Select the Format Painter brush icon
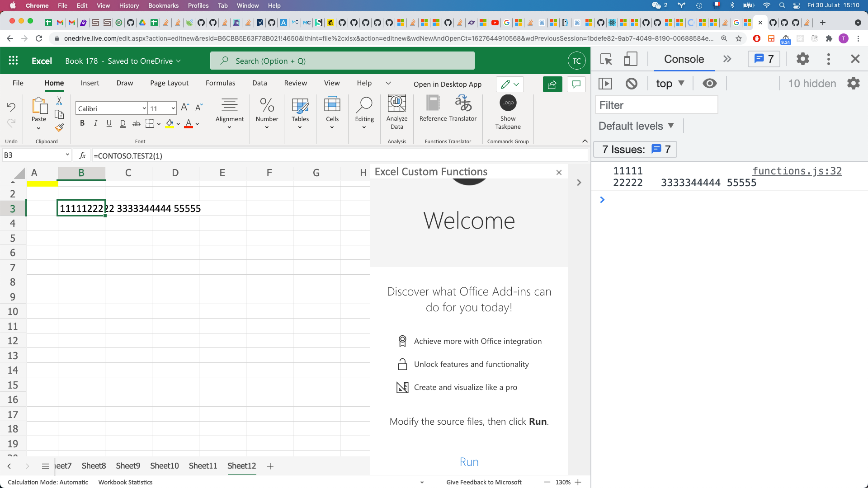 (59, 127)
